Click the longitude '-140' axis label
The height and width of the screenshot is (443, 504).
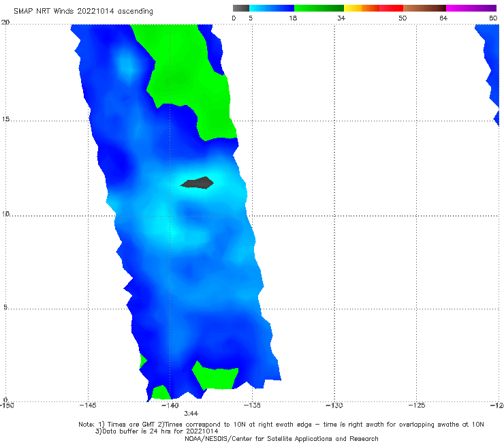(170, 406)
